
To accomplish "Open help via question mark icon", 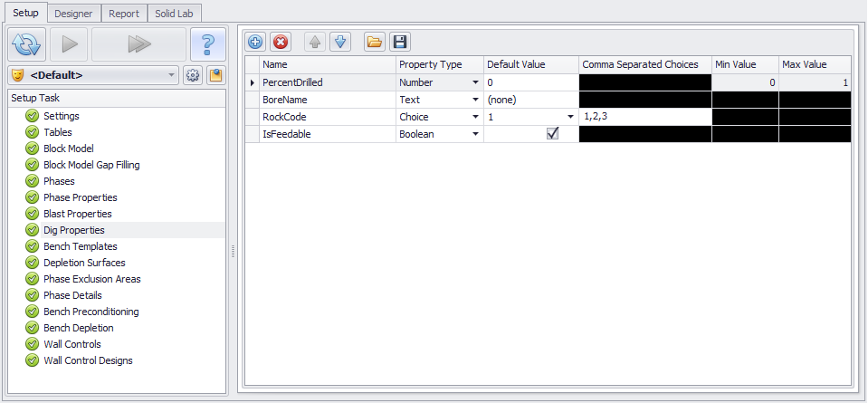I will click(208, 44).
